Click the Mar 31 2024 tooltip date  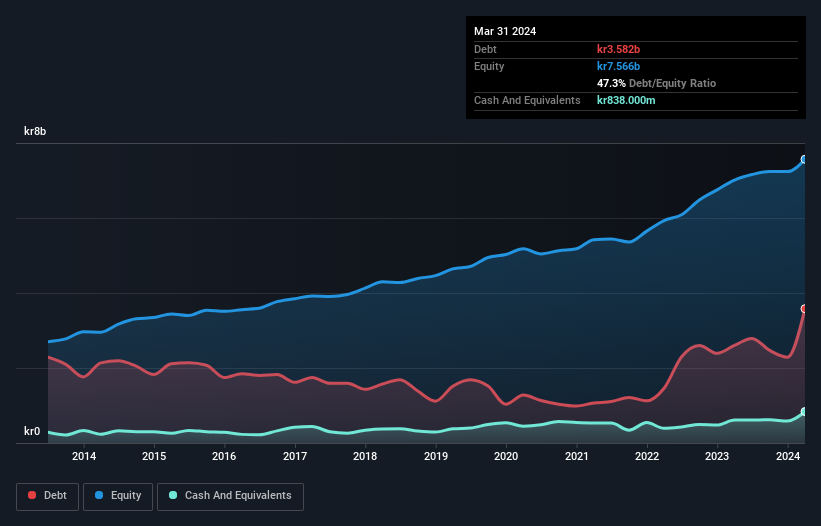click(505, 31)
